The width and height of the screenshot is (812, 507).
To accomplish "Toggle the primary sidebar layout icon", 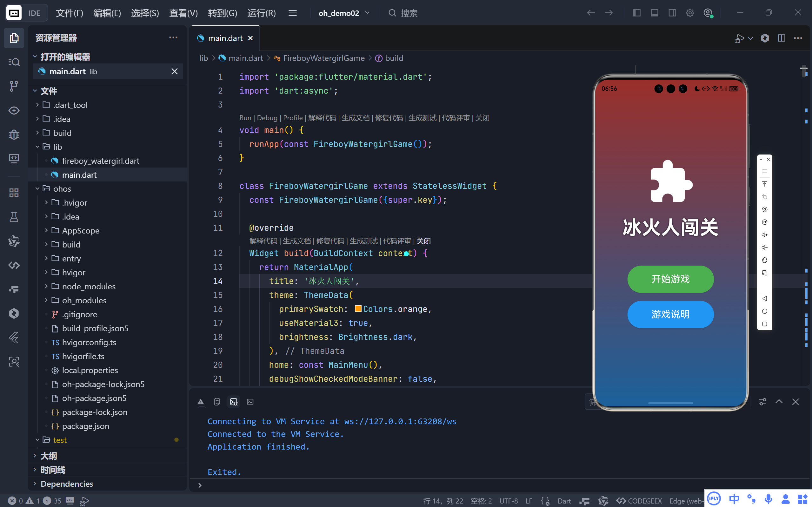I will (x=636, y=13).
